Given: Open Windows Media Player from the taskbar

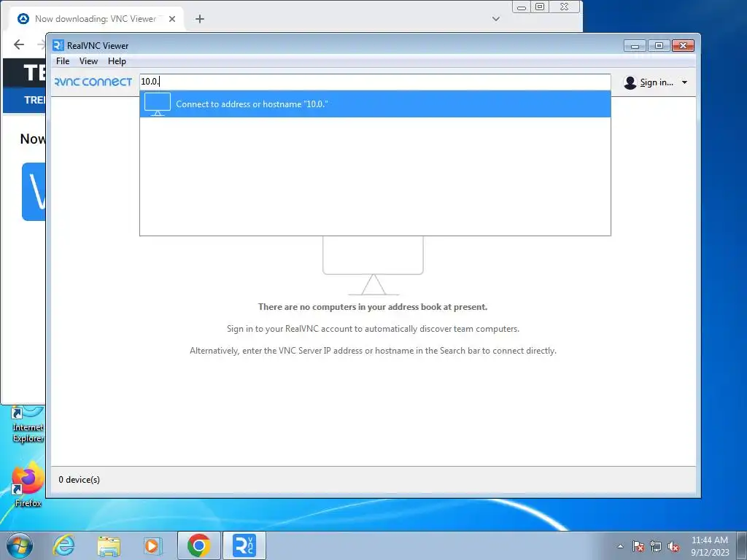Looking at the screenshot, I should tap(153, 545).
